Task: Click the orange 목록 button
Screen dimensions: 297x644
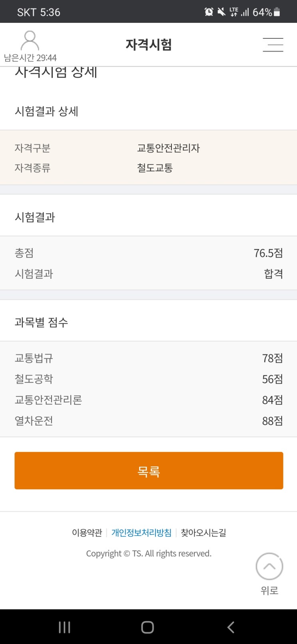Action: click(149, 471)
